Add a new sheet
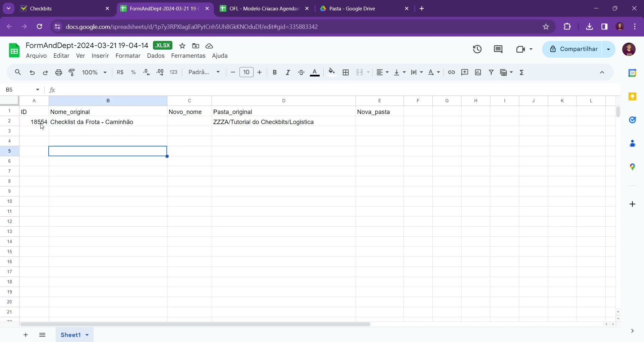This screenshot has height=342, width=644. click(x=26, y=335)
